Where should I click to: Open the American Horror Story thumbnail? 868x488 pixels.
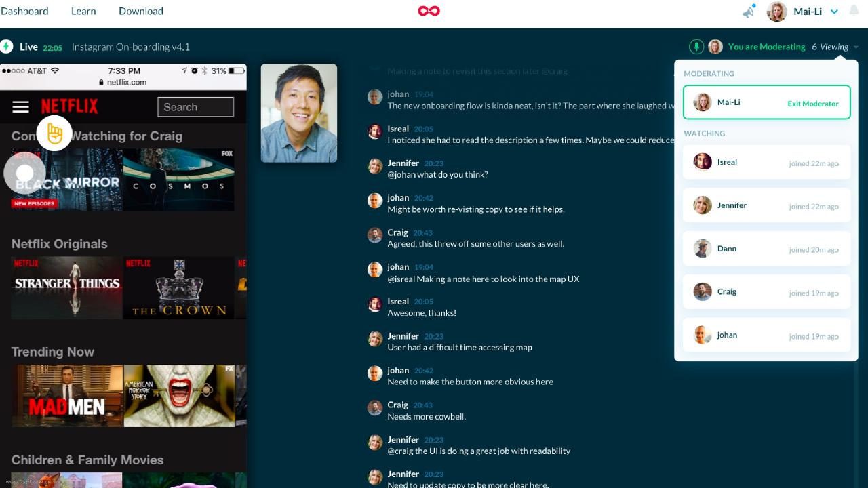pyautogui.click(x=179, y=396)
